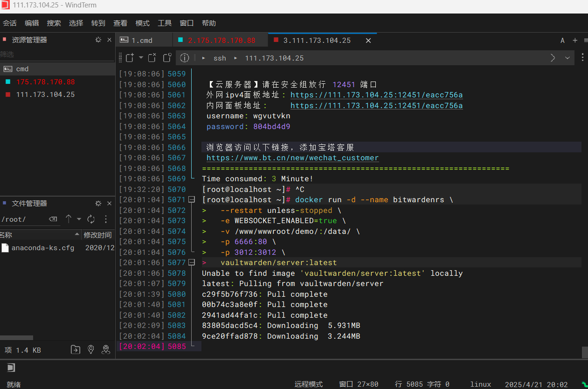The image size is (588, 389).
Task: Open the 编辑 menu
Action: coord(32,23)
